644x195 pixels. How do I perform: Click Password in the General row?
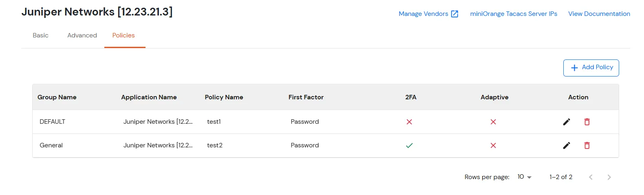(x=304, y=145)
